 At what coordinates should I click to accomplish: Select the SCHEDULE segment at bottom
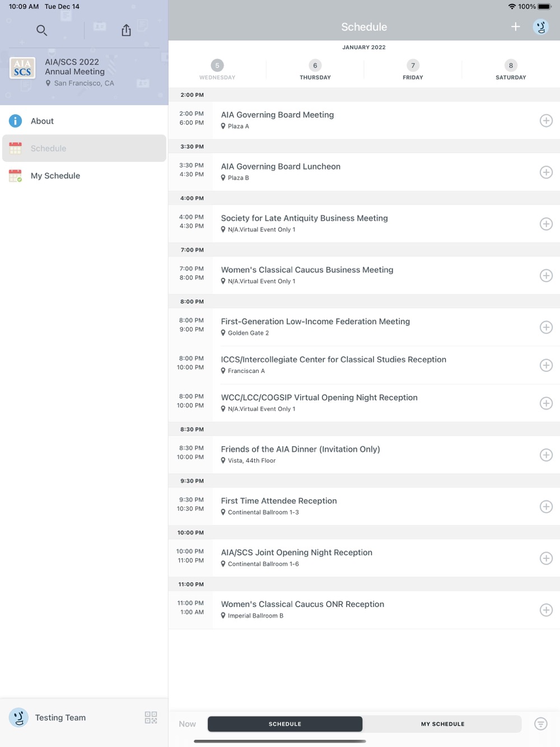(285, 724)
